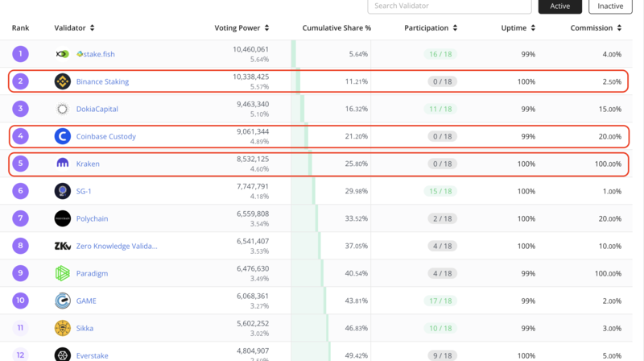Click the Binance Staking logo icon
Viewport: 644px width, 361px height.
coord(63,81)
